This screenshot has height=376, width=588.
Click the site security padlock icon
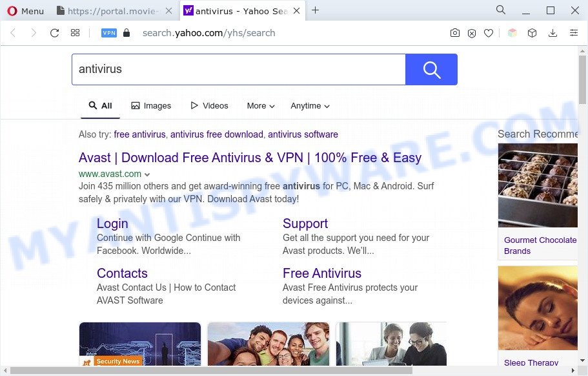pyautogui.click(x=127, y=33)
